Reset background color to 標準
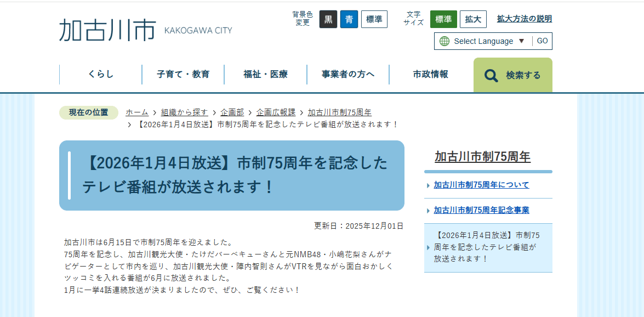Screen dimensions: 644x317 pyautogui.click(x=374, y=19)
